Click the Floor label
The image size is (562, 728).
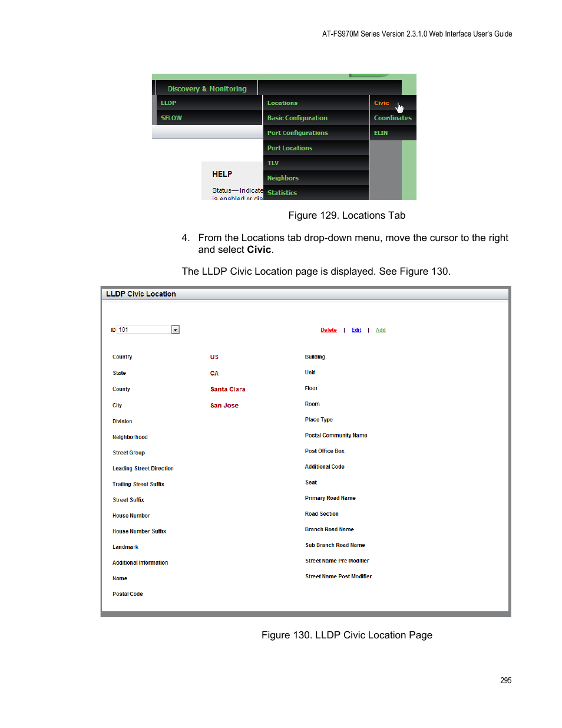311,388
